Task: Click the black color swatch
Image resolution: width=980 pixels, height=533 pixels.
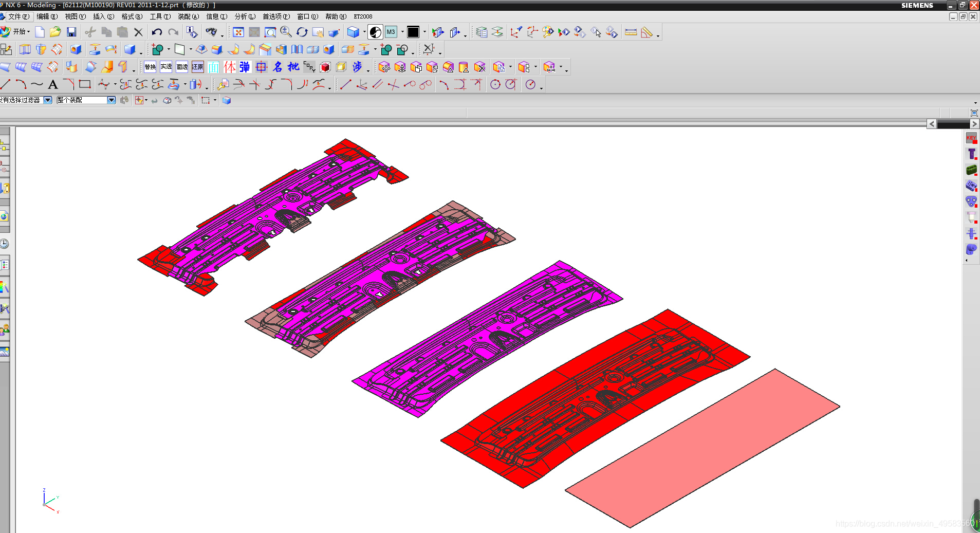Action: (x=413, y=32)
